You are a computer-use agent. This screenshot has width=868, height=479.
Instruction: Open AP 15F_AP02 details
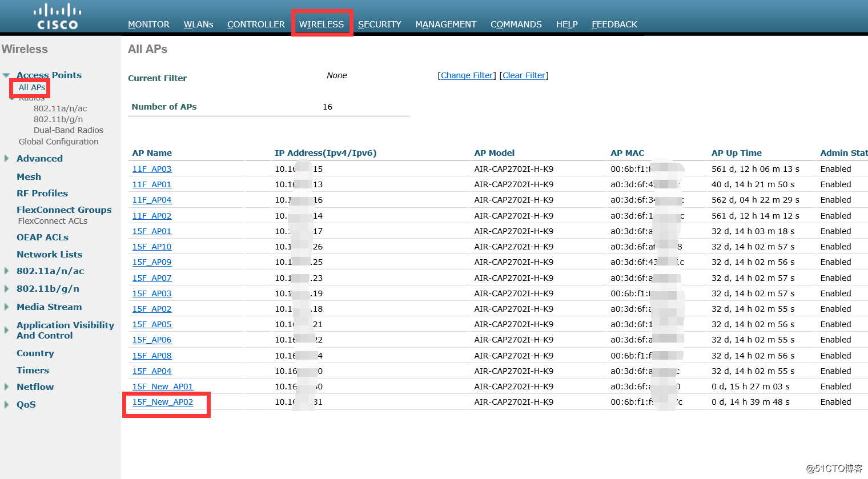pyautogui.click(x=152, y=309)
